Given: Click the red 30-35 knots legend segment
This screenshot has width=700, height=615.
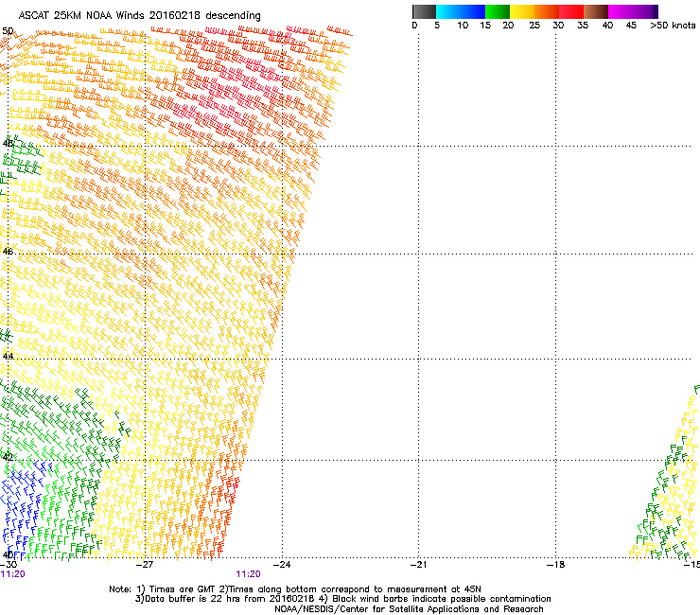Looking at the screenshot, I should point(571,11).
